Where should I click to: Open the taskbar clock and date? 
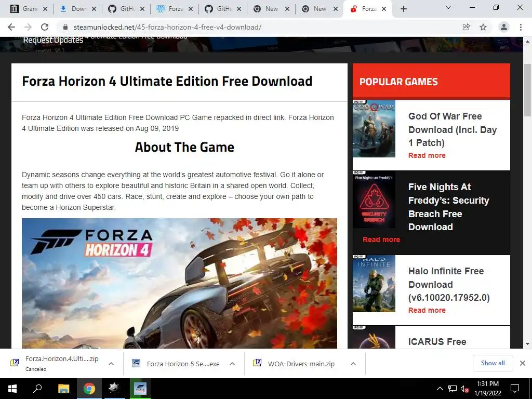[487, 389]
